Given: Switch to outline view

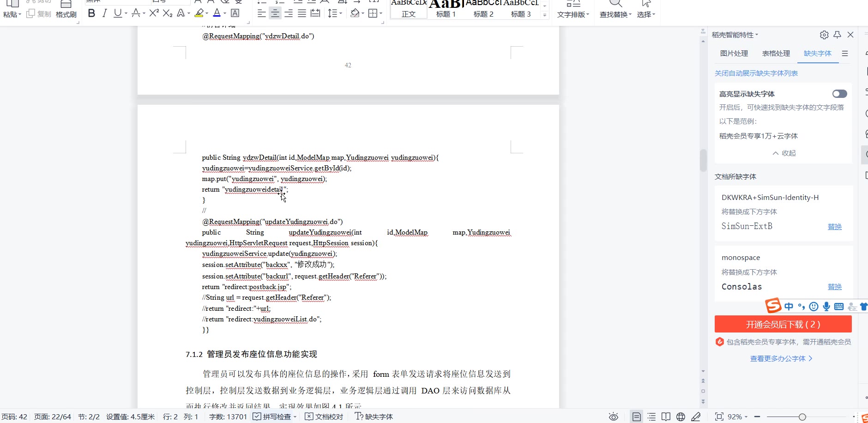Looking at the screenshot, I should pos(651,417).
